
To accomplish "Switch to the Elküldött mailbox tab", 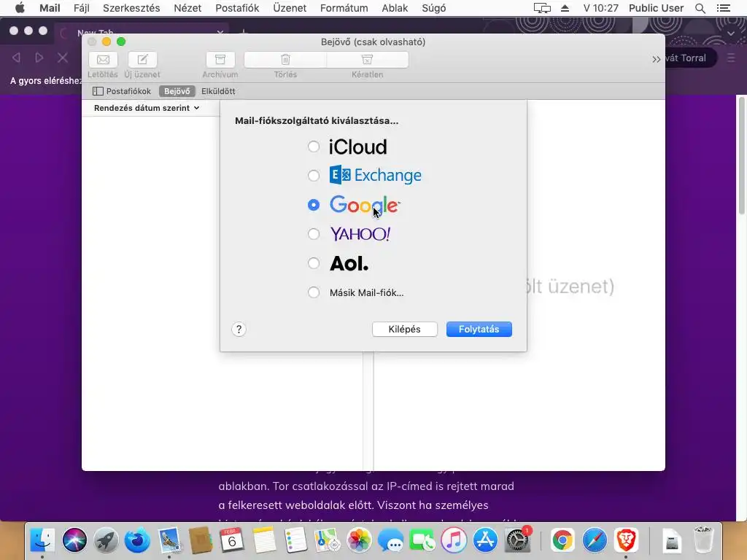I will tap(218, 91).
